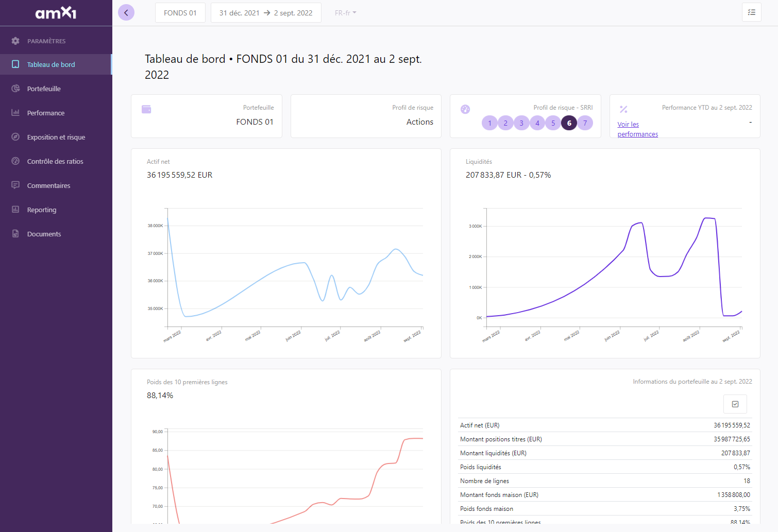Viewport: 778px width, 532px height.
Task: Select the Montant fonds maison (EUR) row
Action: coord(605,494)
